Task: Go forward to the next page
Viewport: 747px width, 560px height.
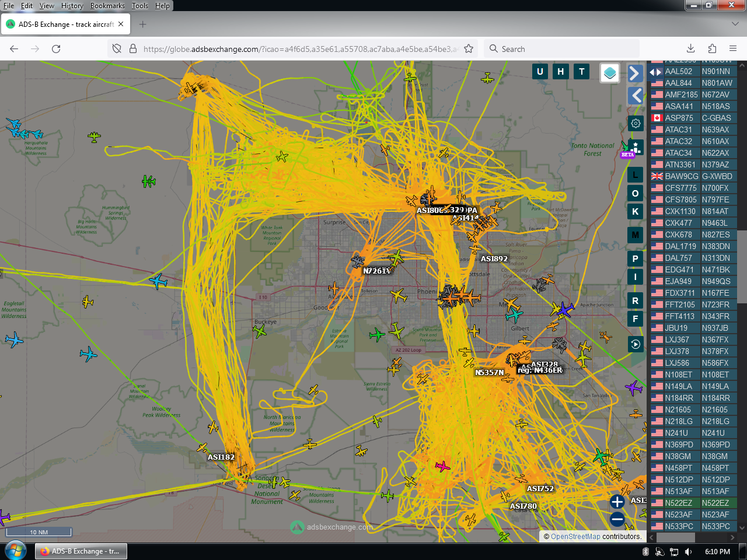Action: (x=35, y=49)
